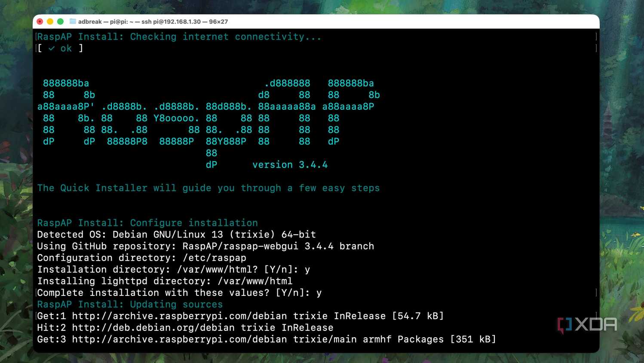Click the Get:1 archive.raspberrypi.com URL
644x363 pixels.
click(x=179, y=316)
